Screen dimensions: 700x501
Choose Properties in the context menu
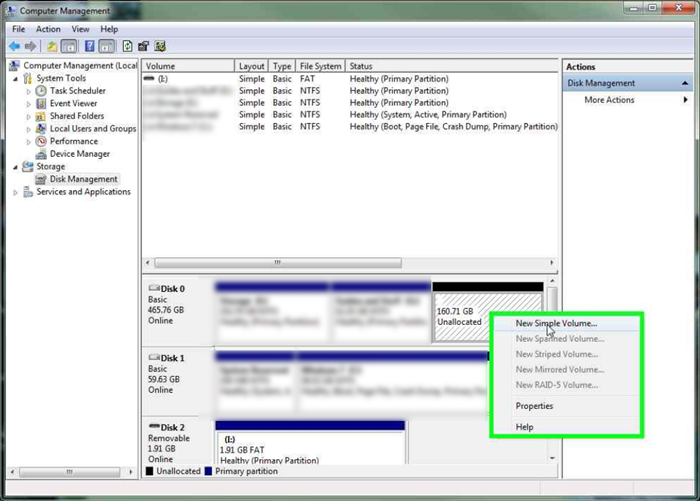tap(566, 406)
